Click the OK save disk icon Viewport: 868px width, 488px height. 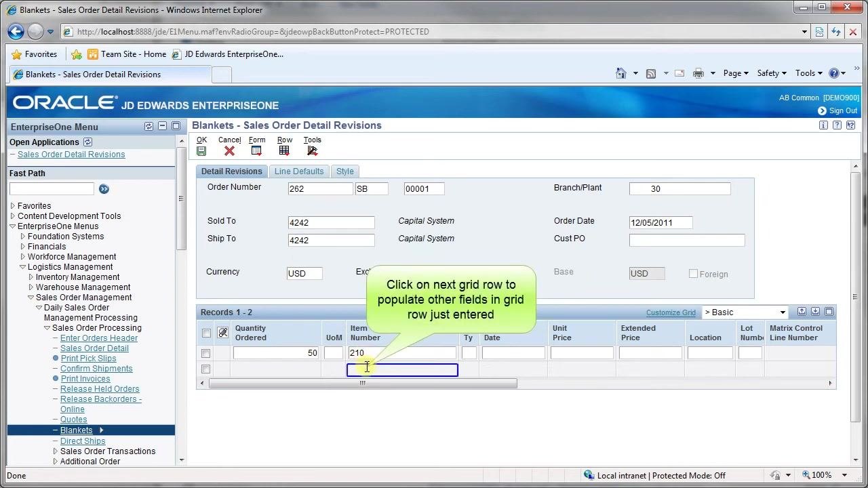(201, 150)
